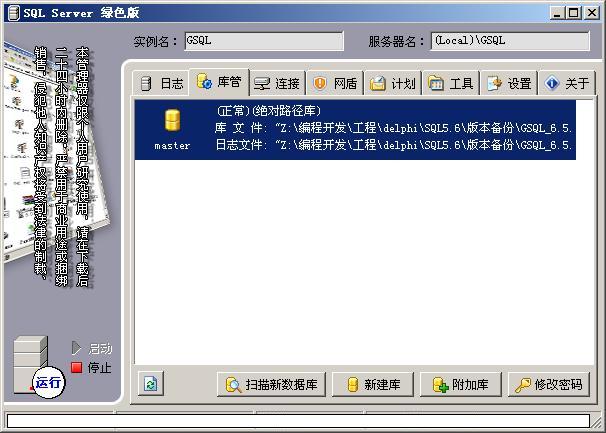Open the 工具 tab

coord(451,83)
